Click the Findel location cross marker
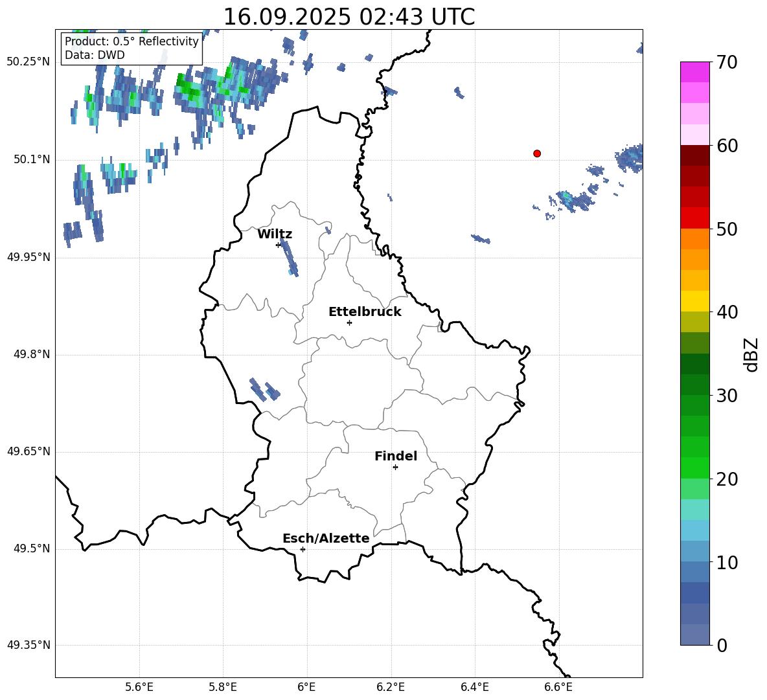The width and height of the screenshot is (767, 700). click(x=395, y=467)
